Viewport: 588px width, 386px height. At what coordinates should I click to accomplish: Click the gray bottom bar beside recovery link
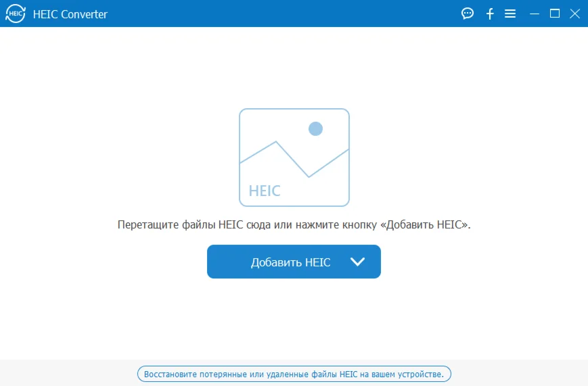tap(518, 373)
